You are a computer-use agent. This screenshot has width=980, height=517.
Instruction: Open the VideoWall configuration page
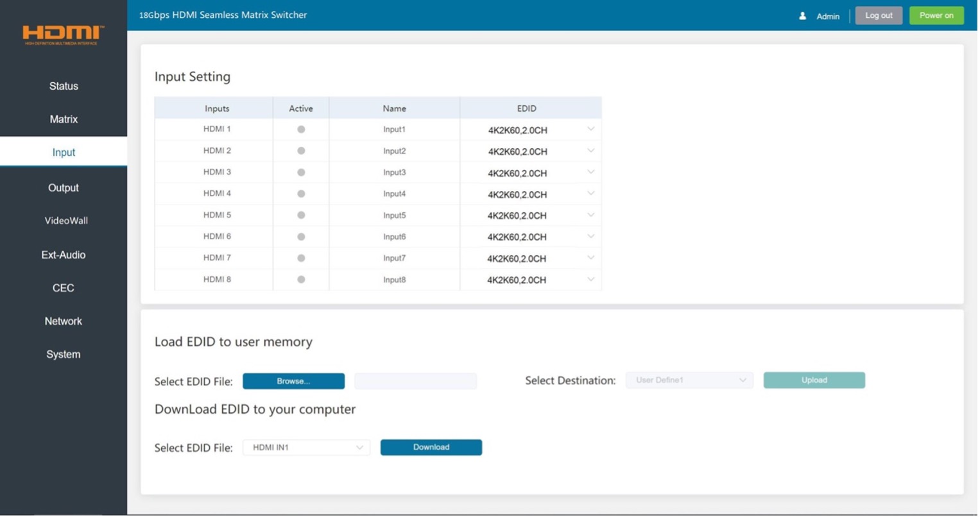pyautogui.click(x=65, y=220)
